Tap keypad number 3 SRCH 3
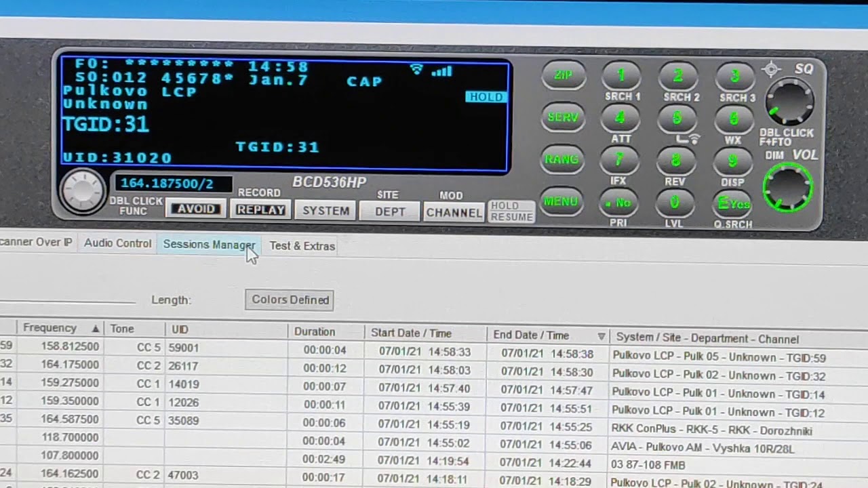Viewport: 868px width, 488px height. click(x=734, y=77)
